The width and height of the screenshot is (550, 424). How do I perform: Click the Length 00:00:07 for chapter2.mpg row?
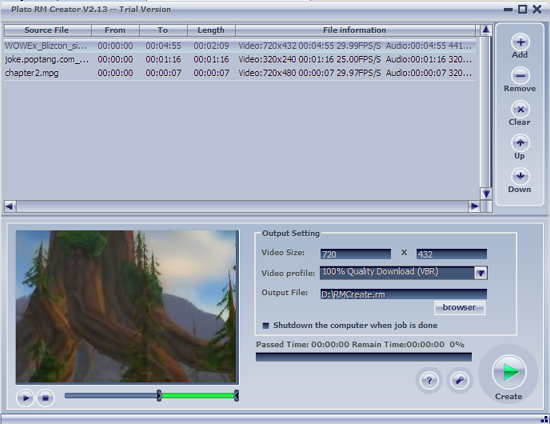pos(212,73)
